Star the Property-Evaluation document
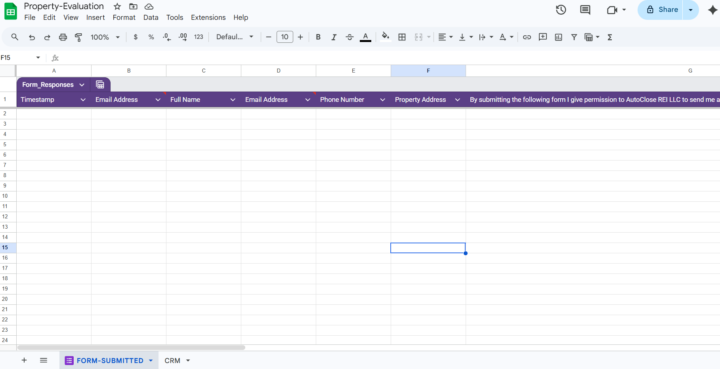720x369 pixels. click(117, 6)
